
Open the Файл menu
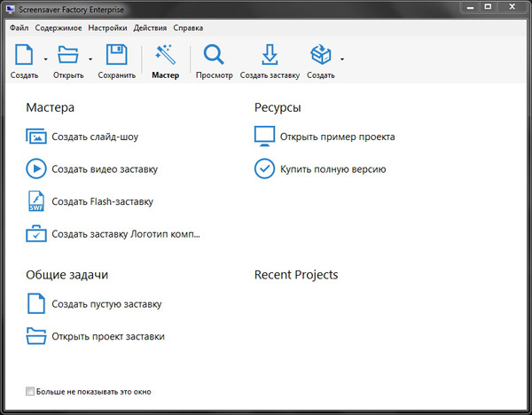pyautogui.click(x=20, y=27)
